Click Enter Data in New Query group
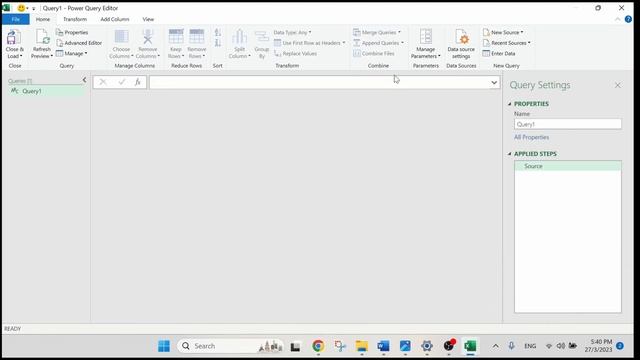Viewport: 640px width, 360px height. pos(499,53)
